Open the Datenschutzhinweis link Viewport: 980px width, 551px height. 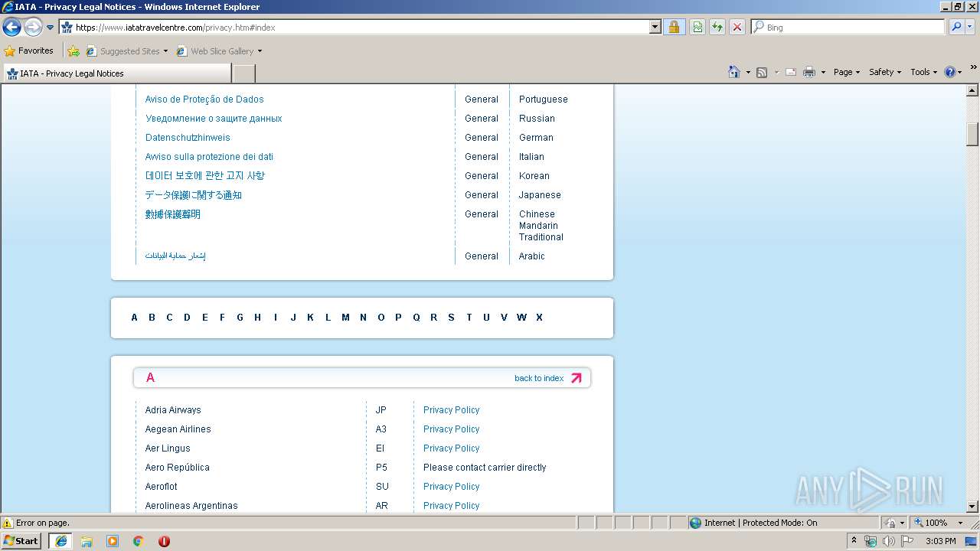(x=188, y=138)
